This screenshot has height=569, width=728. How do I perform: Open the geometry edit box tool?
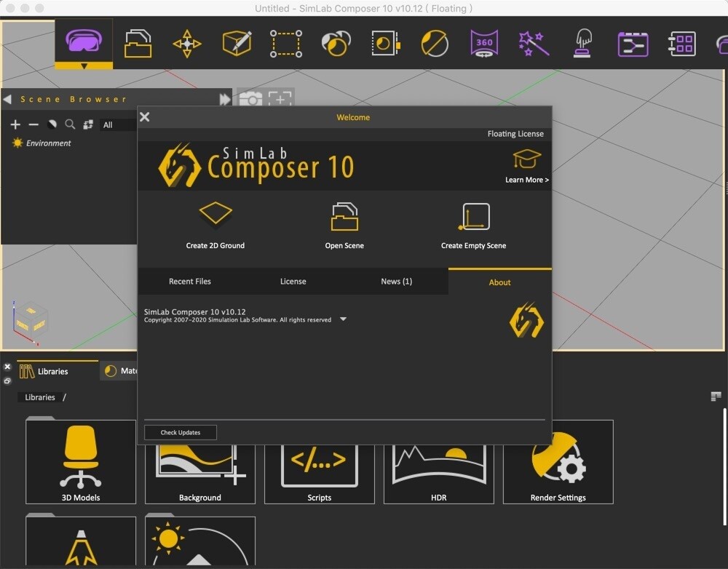[237, 43]
